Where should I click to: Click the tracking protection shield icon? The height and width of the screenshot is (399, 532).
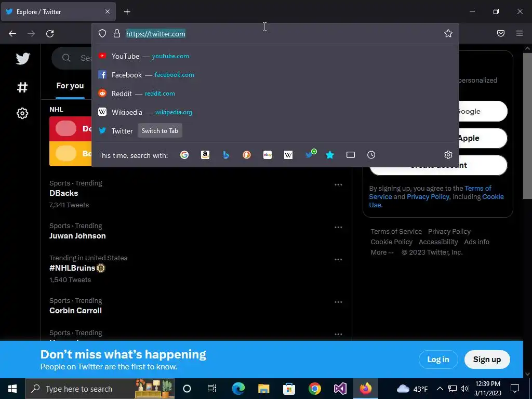click(x=102, y=33)
